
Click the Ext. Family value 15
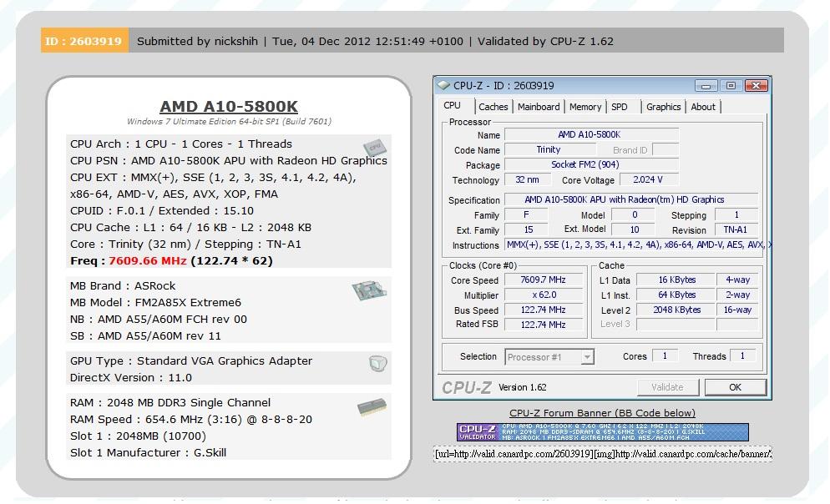point(527,229)
